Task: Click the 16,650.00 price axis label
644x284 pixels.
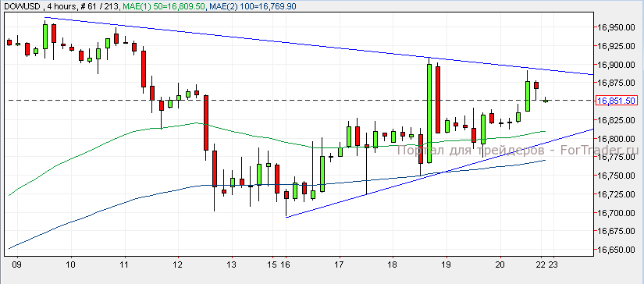Action: [616, 250]
